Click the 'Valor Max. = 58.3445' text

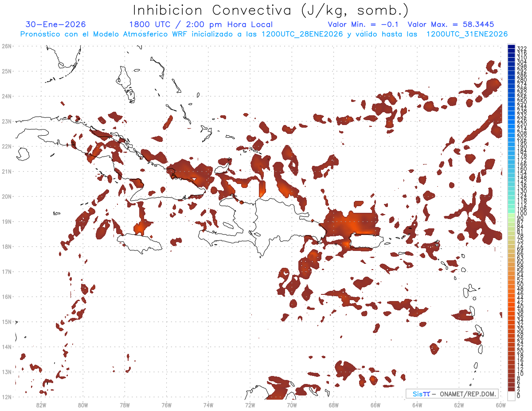[x=451, y=24]
